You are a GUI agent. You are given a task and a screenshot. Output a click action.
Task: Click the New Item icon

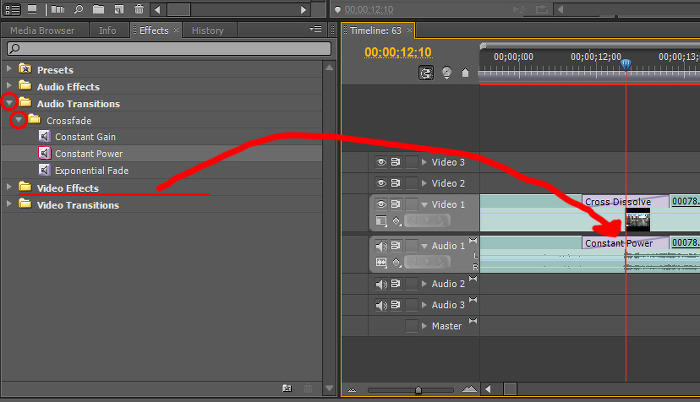tap(119, 9)
